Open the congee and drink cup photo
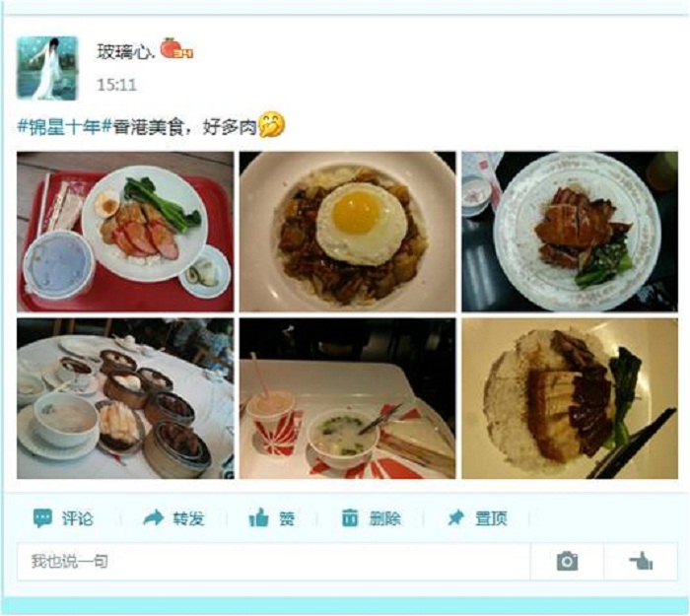This screenshot has height=616, width=690. (x=348, y=398)
